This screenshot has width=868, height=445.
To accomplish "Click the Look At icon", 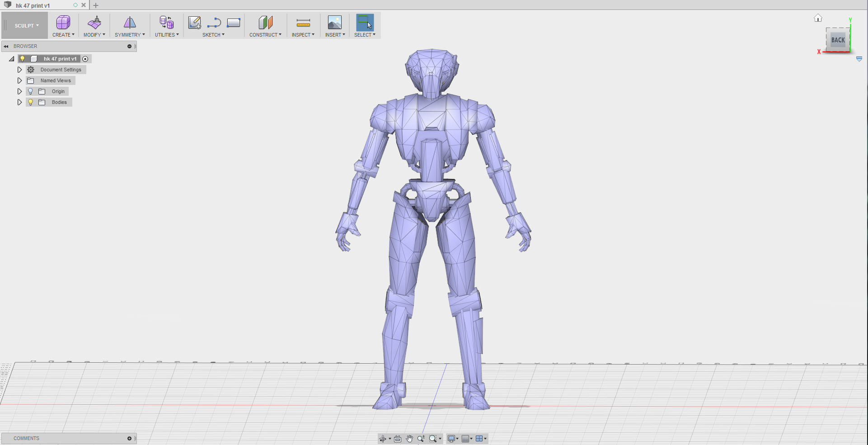I will click(398, 439).
